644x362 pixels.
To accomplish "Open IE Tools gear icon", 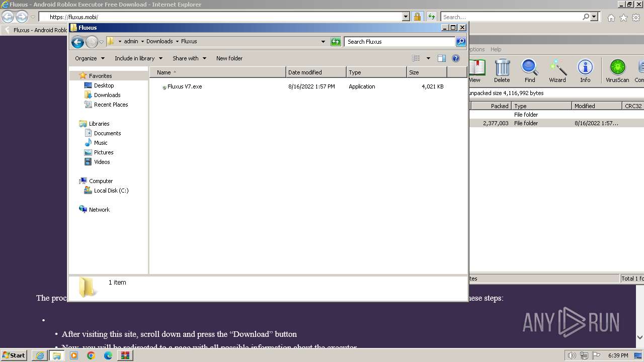I will click(x=636, y=18).
